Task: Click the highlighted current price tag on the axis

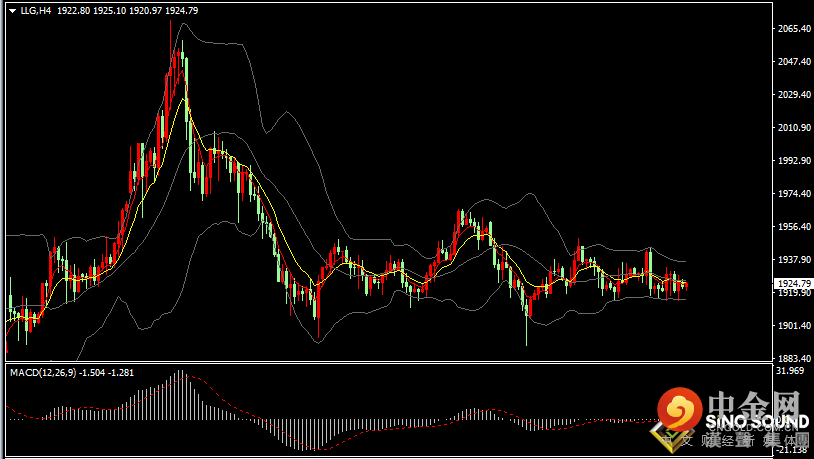Action: tap(792, 284)
